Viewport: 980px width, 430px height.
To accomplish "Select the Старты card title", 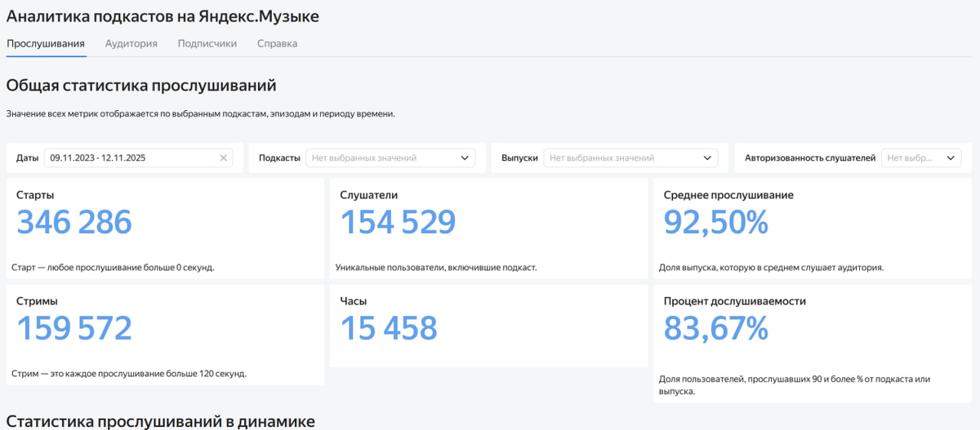I will click(35, 195).
